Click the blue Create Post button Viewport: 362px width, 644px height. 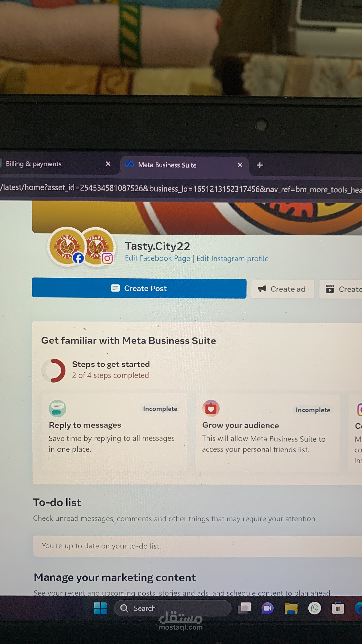(139, 288)
